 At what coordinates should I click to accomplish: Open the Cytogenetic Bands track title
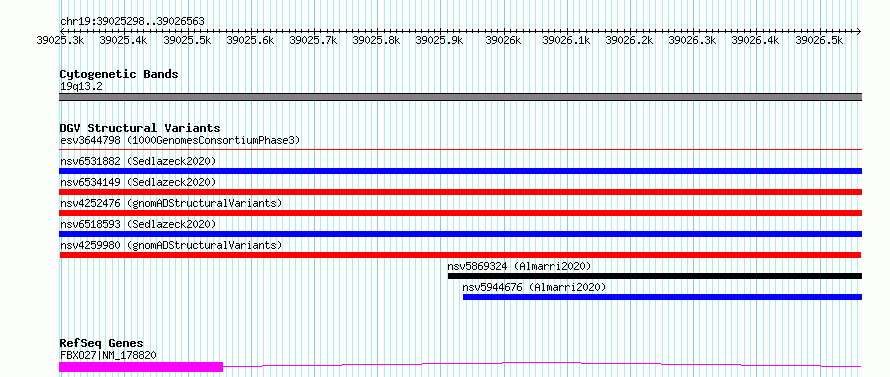[119, 74]
